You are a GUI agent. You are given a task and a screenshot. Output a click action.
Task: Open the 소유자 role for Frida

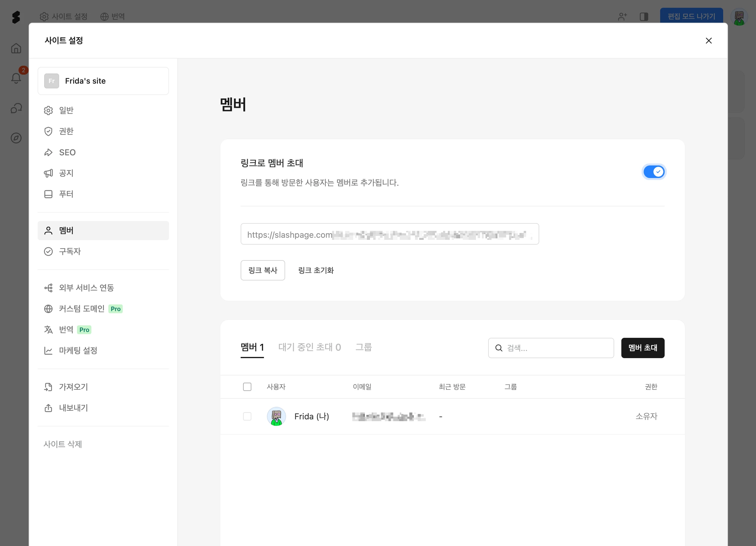pyautogui.click(x=646, y=416)
